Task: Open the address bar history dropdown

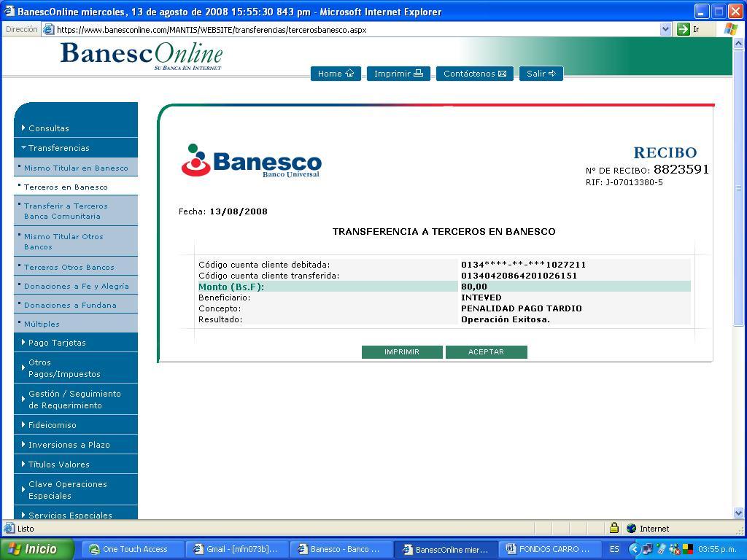Action: click(x=665, y=29)
